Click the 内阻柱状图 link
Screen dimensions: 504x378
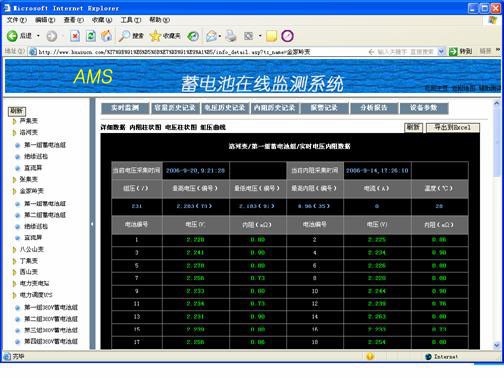coord(146,127)
